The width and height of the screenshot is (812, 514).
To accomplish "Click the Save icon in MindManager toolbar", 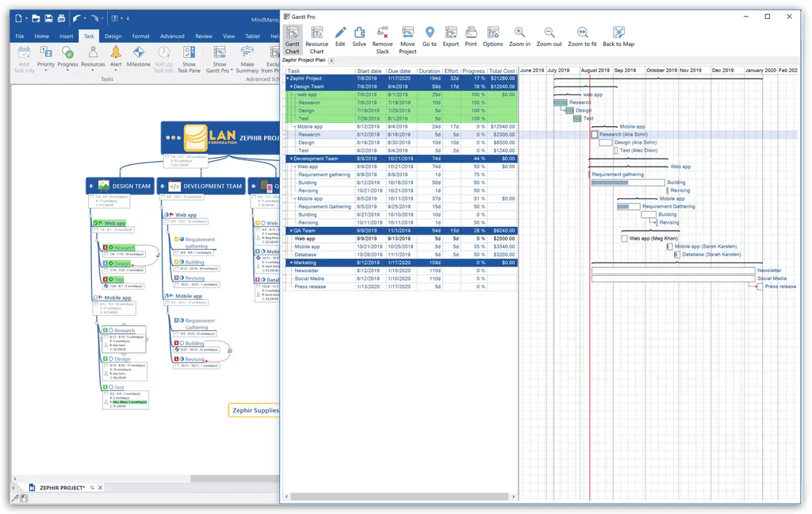I will click(x=48, y=19).
